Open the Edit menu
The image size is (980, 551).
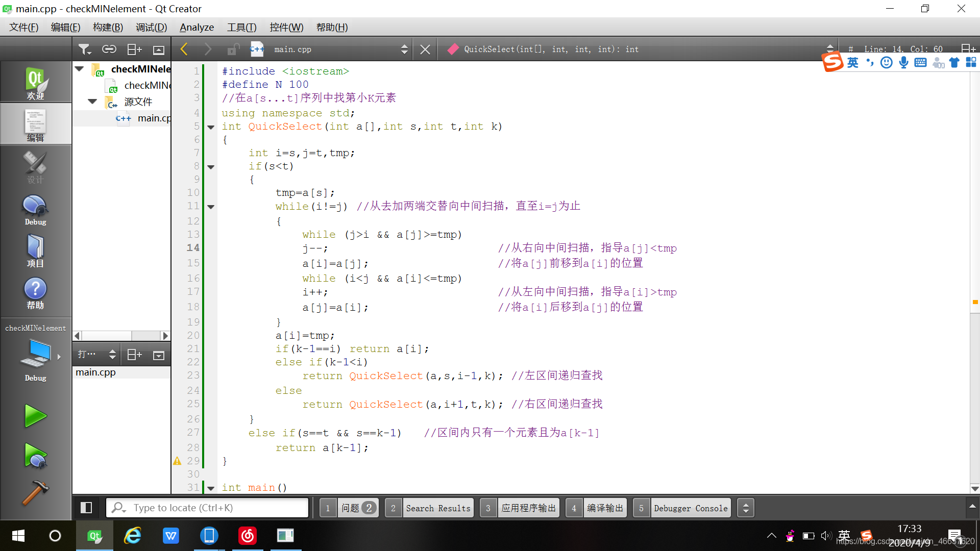pyautogui.click(x=66, y=27)
